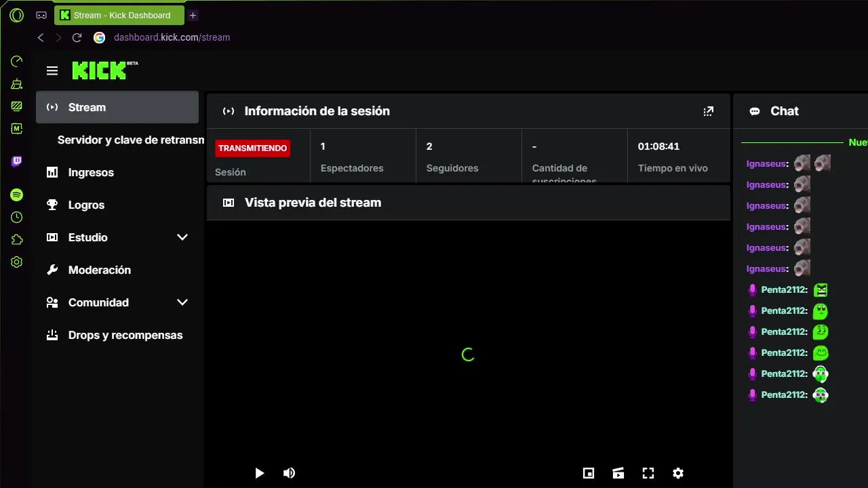868x488 pixels.
Task: Open browser settings gear in sidebar
Action: tap(17, 262)
